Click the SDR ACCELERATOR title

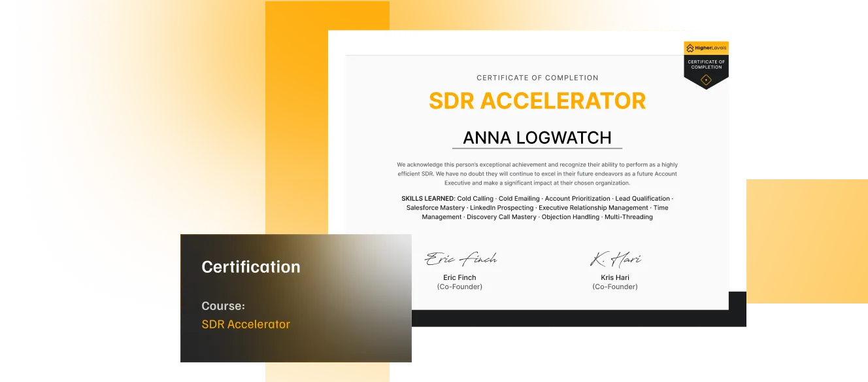click(537, 101)
